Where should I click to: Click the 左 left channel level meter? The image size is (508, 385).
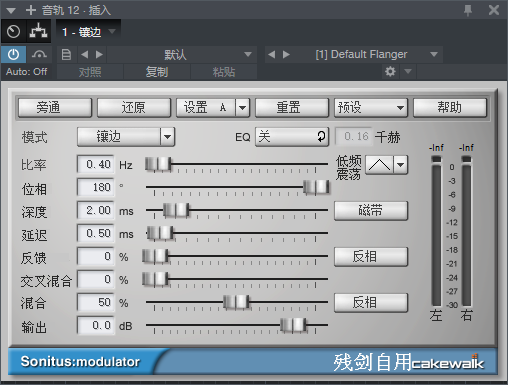click(x=436, y=231)
